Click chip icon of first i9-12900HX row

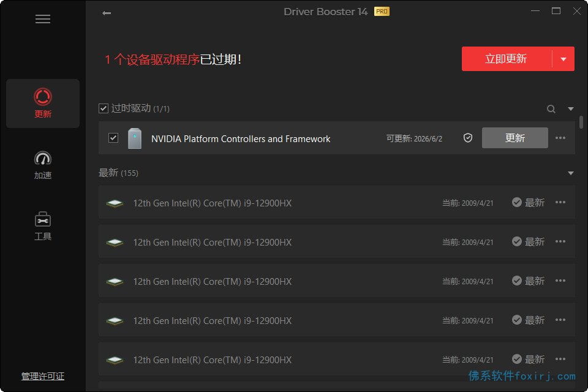(x=115, y=203)
